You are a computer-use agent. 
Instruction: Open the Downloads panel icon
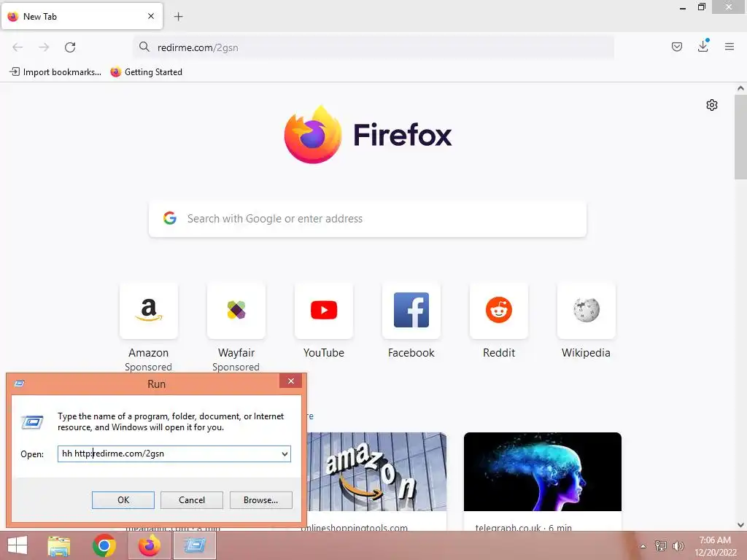(x=703, y=46)
